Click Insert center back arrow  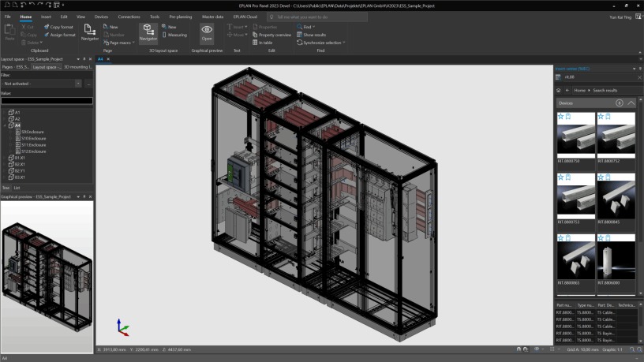coord(567,90)
